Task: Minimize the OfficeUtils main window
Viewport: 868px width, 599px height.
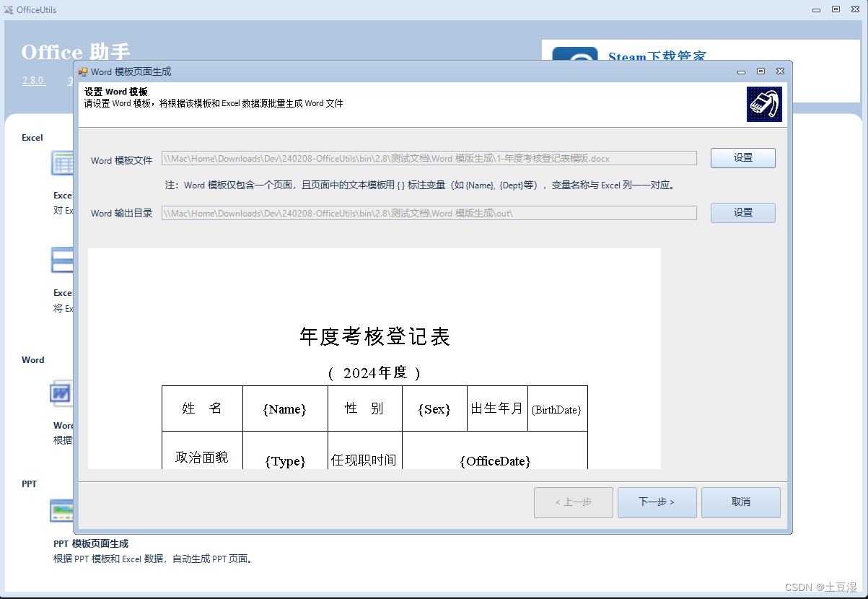Action: [x=816, y=10]
